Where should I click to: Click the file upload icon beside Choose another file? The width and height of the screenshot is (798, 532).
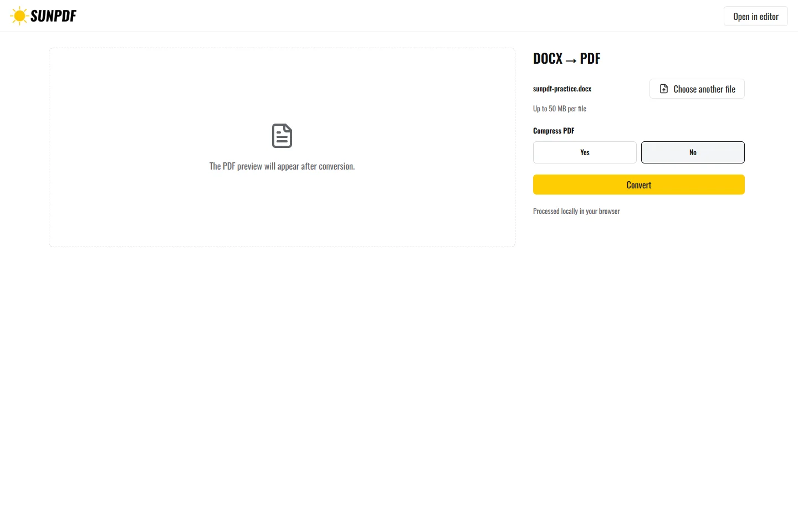[664, 89]
